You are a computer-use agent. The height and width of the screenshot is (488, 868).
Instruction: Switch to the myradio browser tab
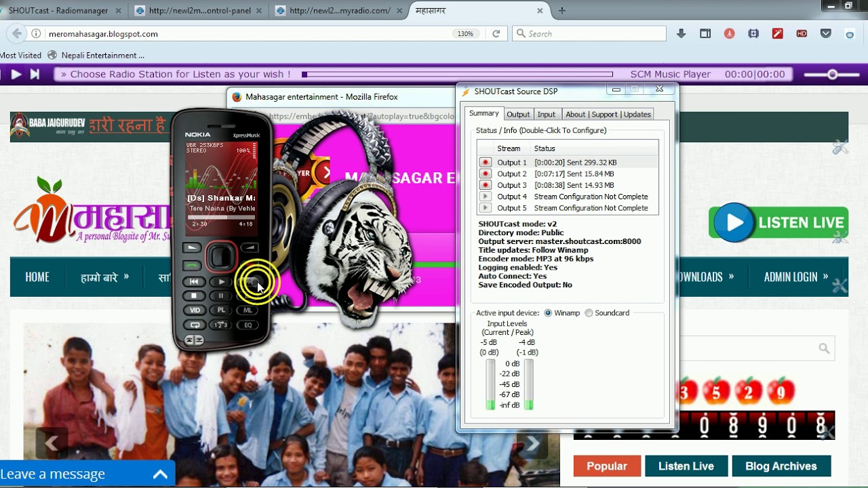[339, 11]
